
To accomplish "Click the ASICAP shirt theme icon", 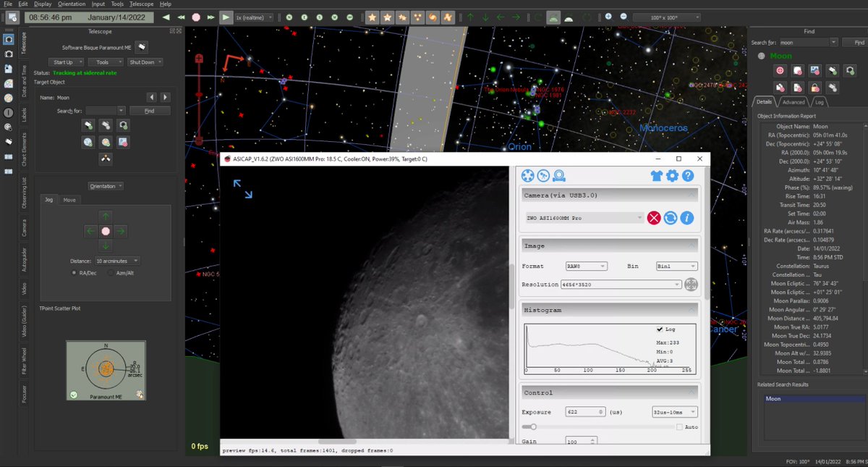I will point(656,175).
